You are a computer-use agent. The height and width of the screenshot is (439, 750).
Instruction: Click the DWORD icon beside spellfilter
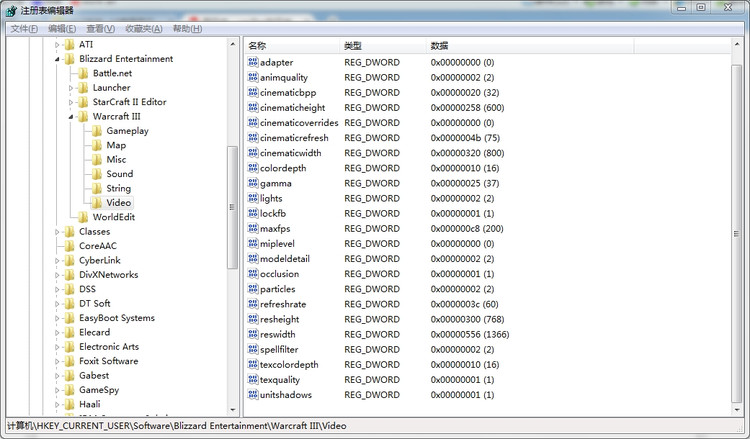pos(253,349)
